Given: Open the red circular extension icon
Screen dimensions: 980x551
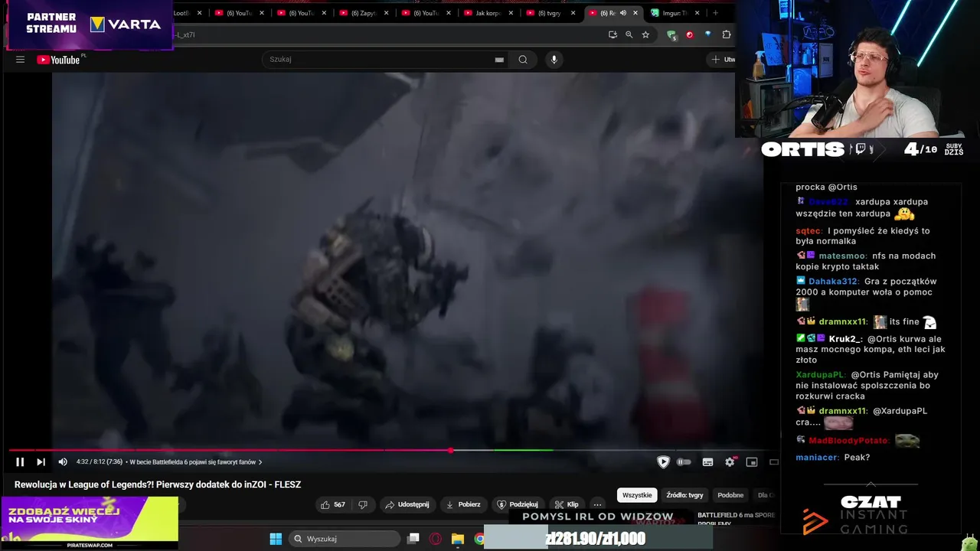Looking at the screenshot, I should pos(689,34).
